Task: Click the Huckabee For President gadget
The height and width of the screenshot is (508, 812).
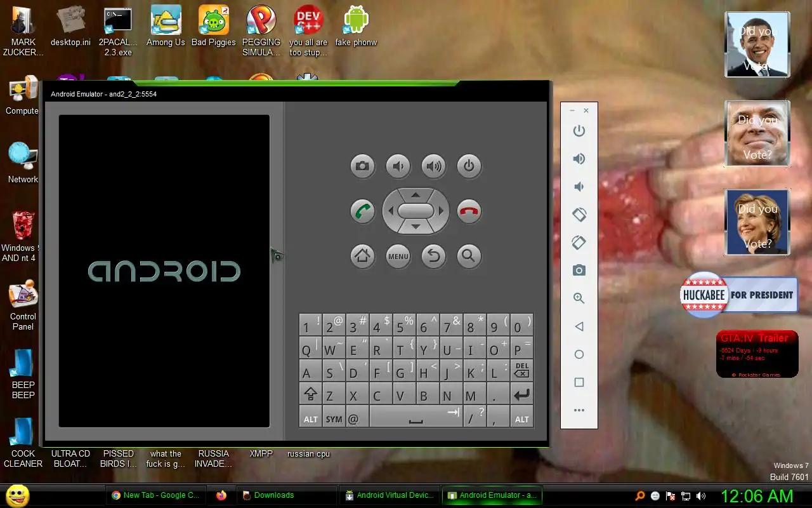Action: coord(738,295)
